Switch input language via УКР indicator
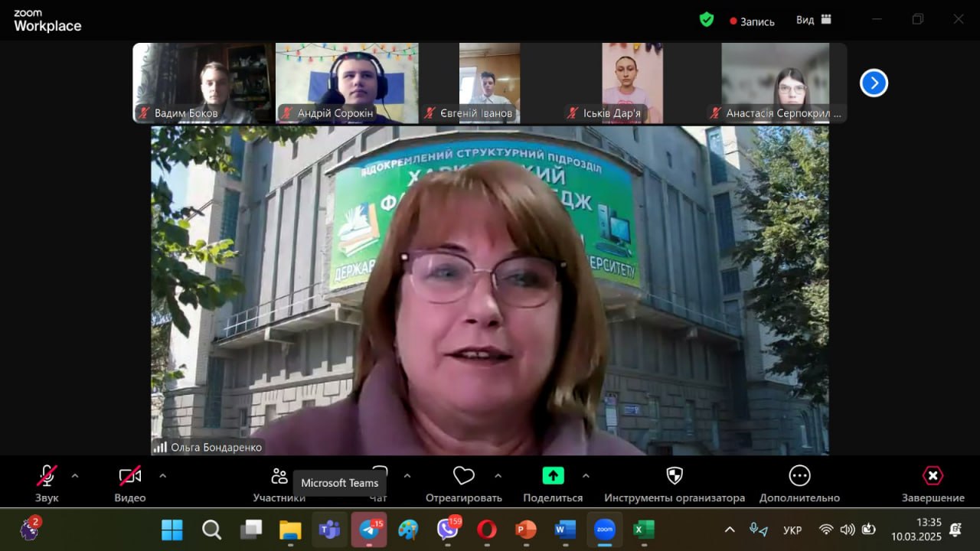The image size is (980, 551). (x=792, y=530)
